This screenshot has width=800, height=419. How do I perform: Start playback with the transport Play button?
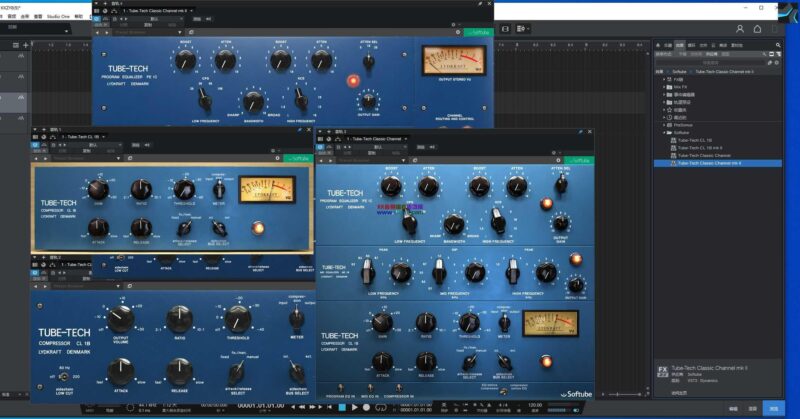(355, 407)
